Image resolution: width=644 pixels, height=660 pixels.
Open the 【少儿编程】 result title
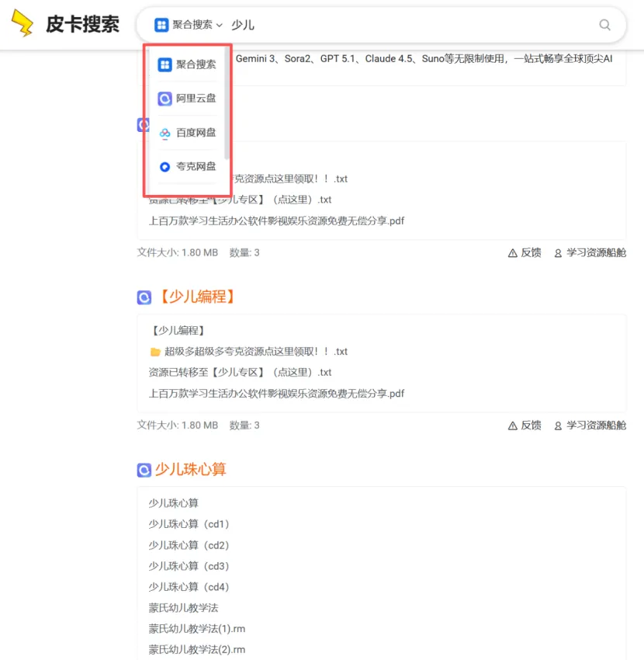click(x=197, y=297)
